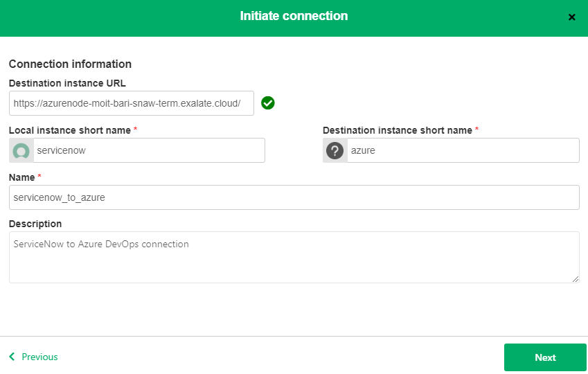
Task: Click the 'Destination instance short name' label
Action: [398, 130]
